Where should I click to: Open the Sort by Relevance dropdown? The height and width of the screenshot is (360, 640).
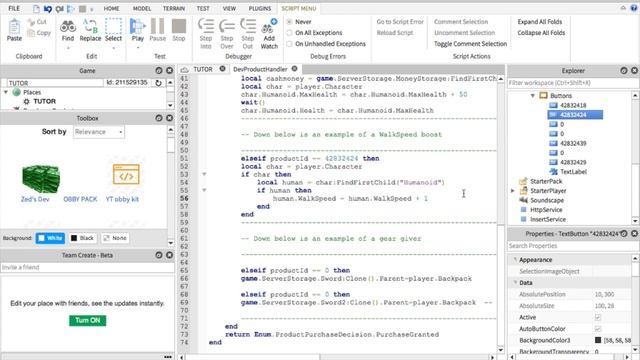tap(99, 132)
